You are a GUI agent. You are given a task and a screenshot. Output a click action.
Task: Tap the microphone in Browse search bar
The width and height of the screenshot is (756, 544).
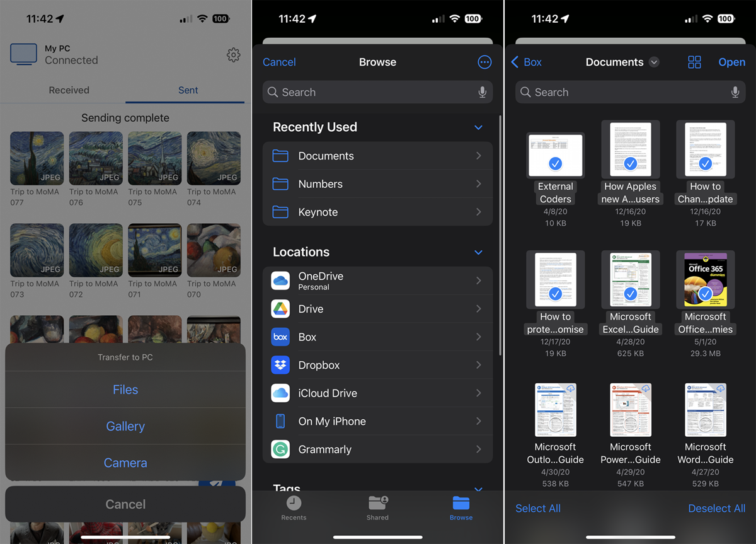click(x=482, y=92)
